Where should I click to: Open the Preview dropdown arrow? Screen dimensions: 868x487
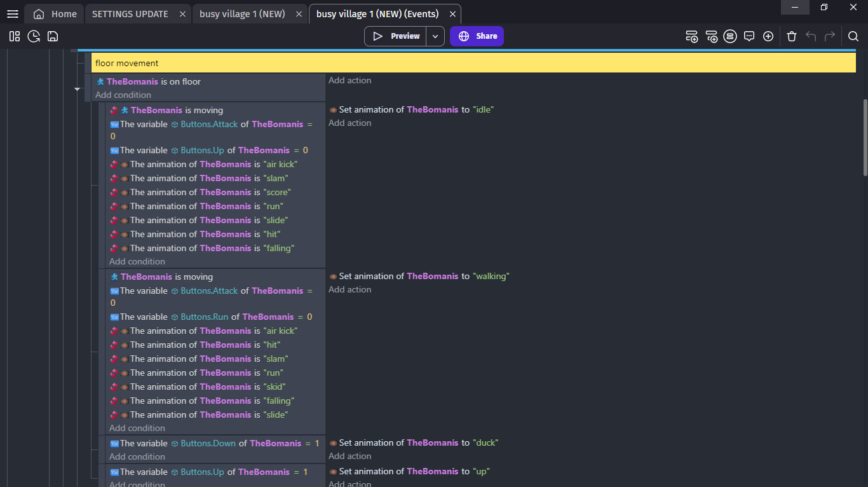435,36
